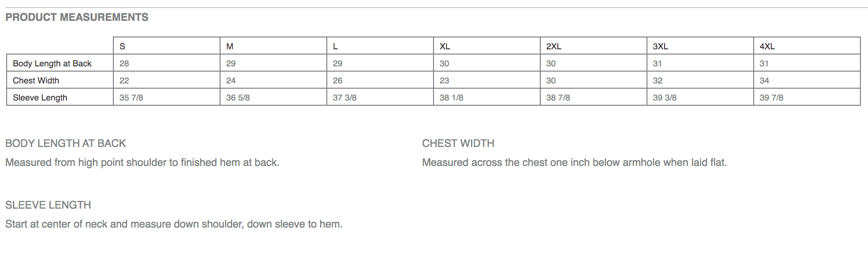Click the 35 7/8 sleeve length cell
The height and width of the screenshot is (257, 868).
131,98
